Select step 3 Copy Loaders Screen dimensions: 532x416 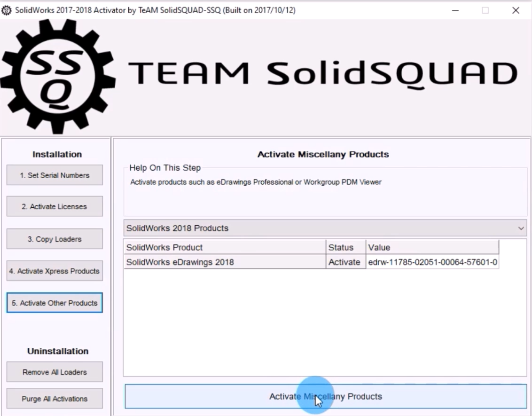pos(55,239)
